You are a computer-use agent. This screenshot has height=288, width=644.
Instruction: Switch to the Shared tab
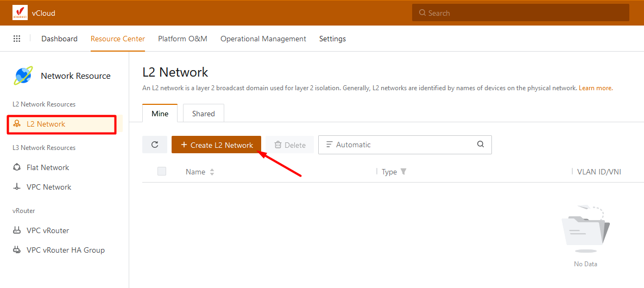pos(203,114)
